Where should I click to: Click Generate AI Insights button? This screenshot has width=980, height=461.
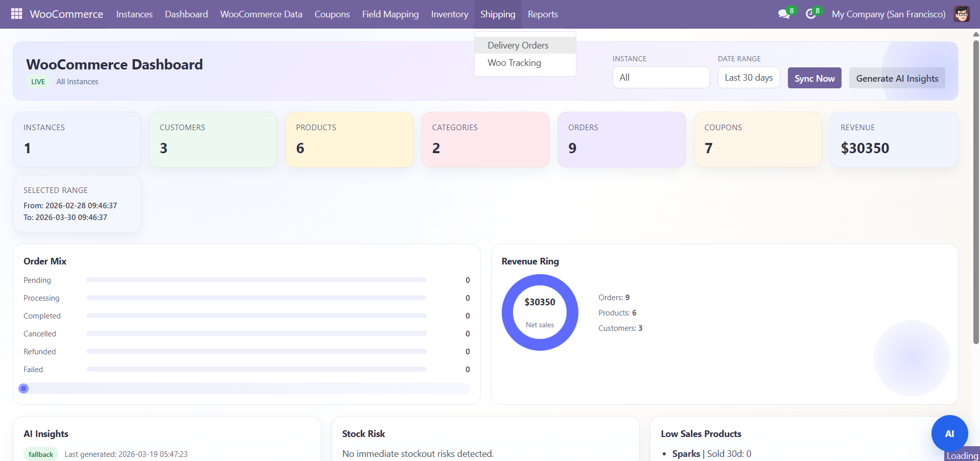(897, 78)
